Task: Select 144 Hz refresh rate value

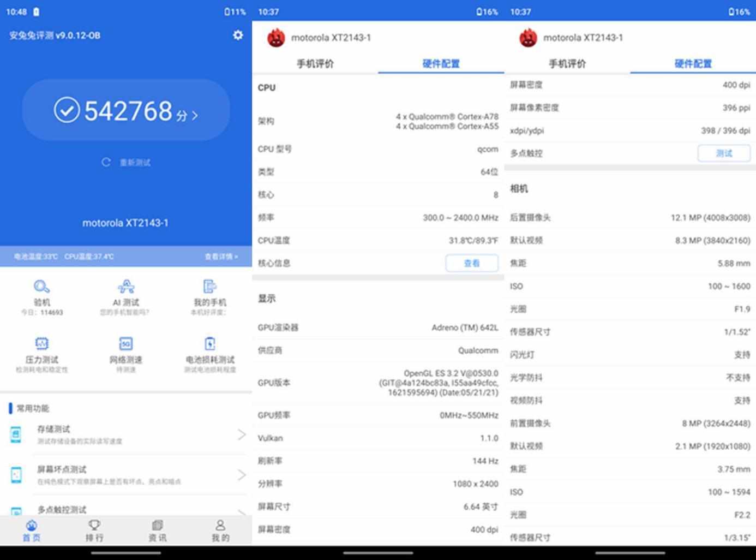Action: 485,461
